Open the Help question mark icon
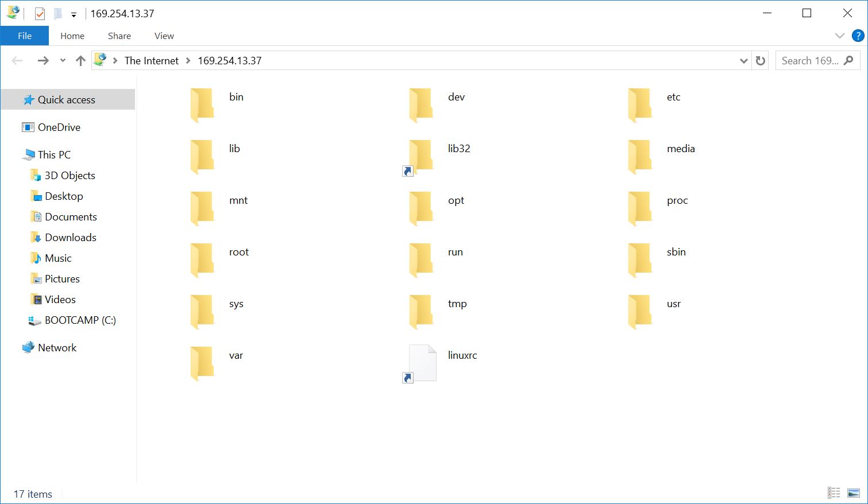Screen dimensions: 868x504 858,36
